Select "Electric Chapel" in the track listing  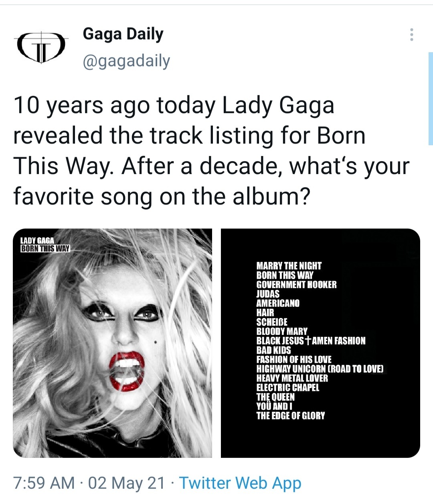(288, 387)
